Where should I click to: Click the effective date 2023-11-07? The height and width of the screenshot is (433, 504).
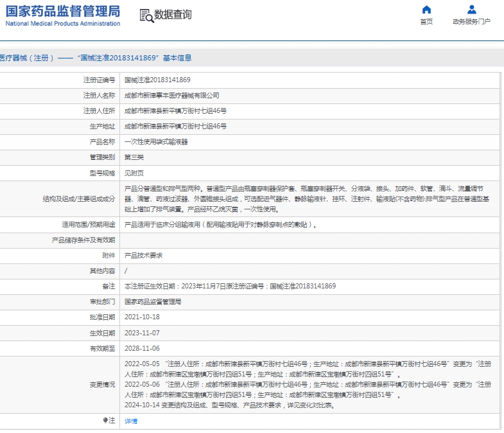click(142, 333)
